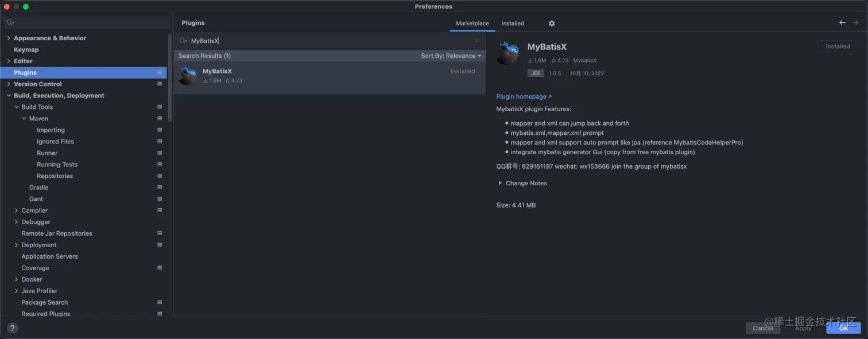Expand the Docker node
The width and height of the screenshot is (868, 339).
click(16, 279)
